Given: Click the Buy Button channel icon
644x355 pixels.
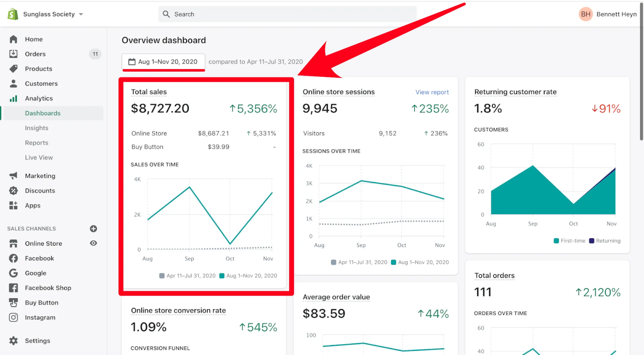Looking at the screenshot, I should pos(13,303).
